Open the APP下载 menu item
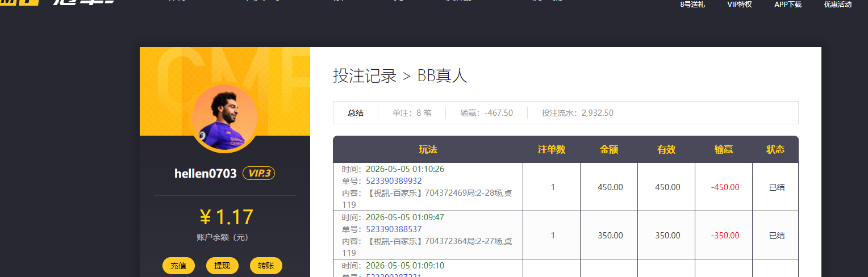The width and height of the screenshot is (868, 277). [x=788, y=5]
